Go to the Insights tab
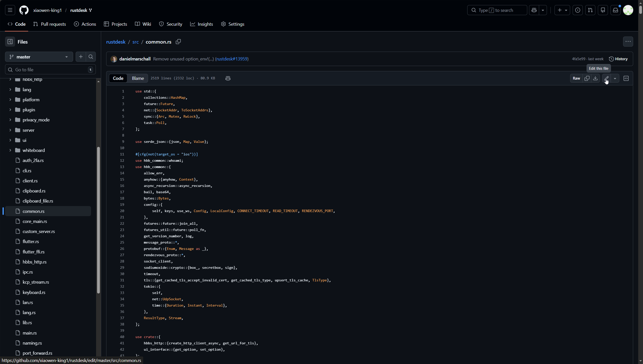Screen dimensions: 643x364 tap(201, 24)
